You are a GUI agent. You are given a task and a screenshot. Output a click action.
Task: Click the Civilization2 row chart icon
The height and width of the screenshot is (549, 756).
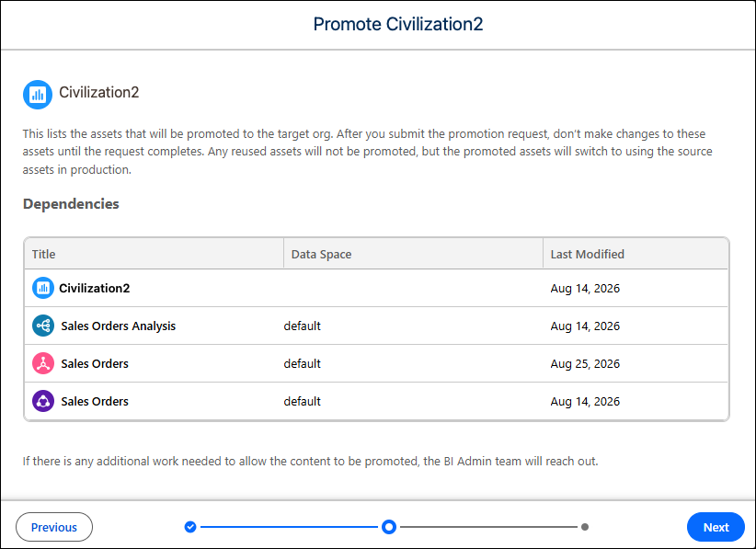[43, 288]
